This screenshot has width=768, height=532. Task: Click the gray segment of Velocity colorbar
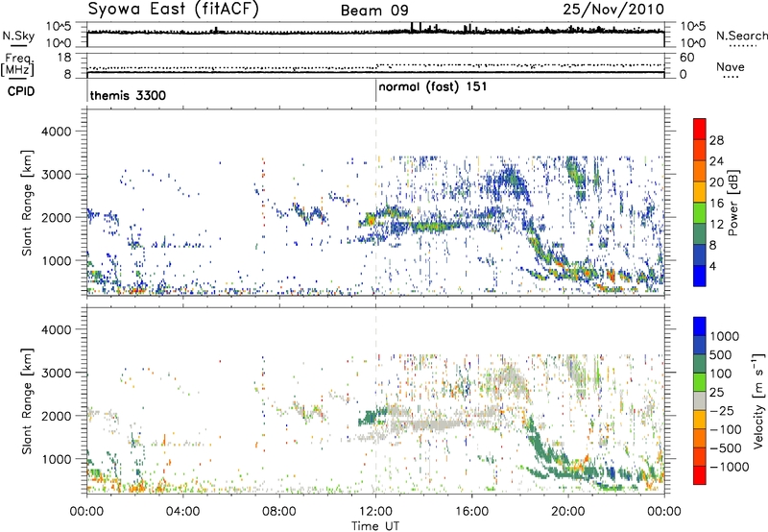tap(700, 401)
